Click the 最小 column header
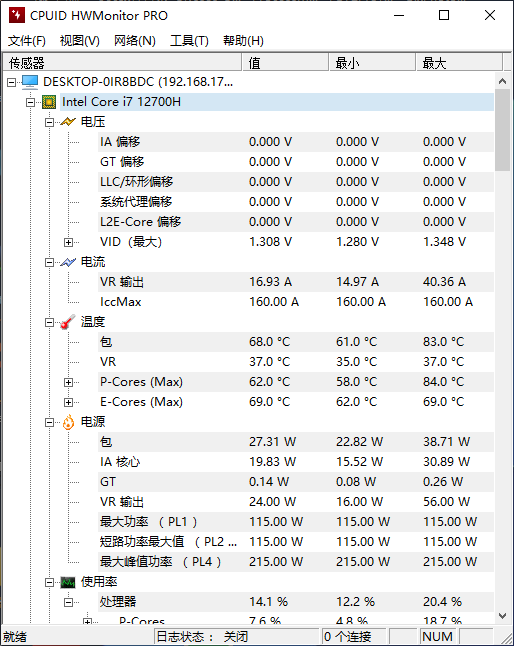This screenshot has height=646, width=514. pos(372,63)
